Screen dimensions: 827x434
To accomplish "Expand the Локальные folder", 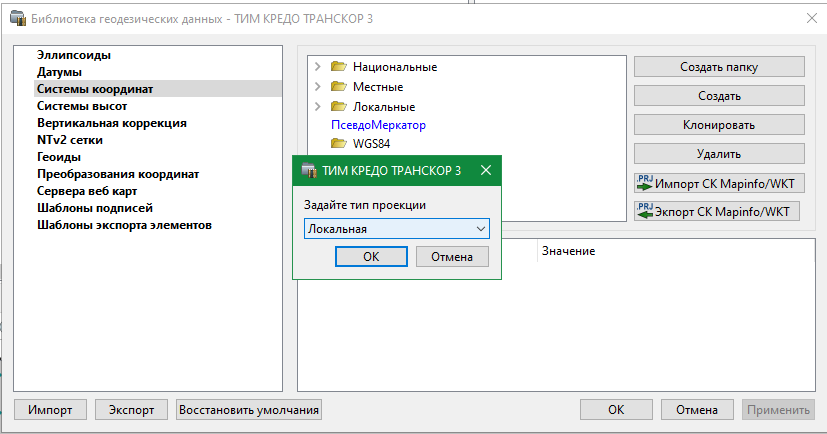I will click(318, 107).
